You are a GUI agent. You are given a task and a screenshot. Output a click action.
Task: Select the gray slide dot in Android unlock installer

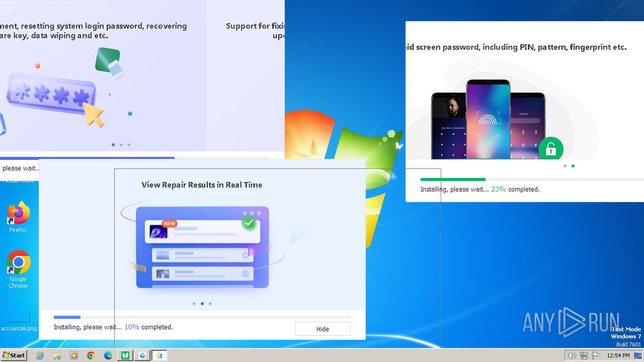565,166
